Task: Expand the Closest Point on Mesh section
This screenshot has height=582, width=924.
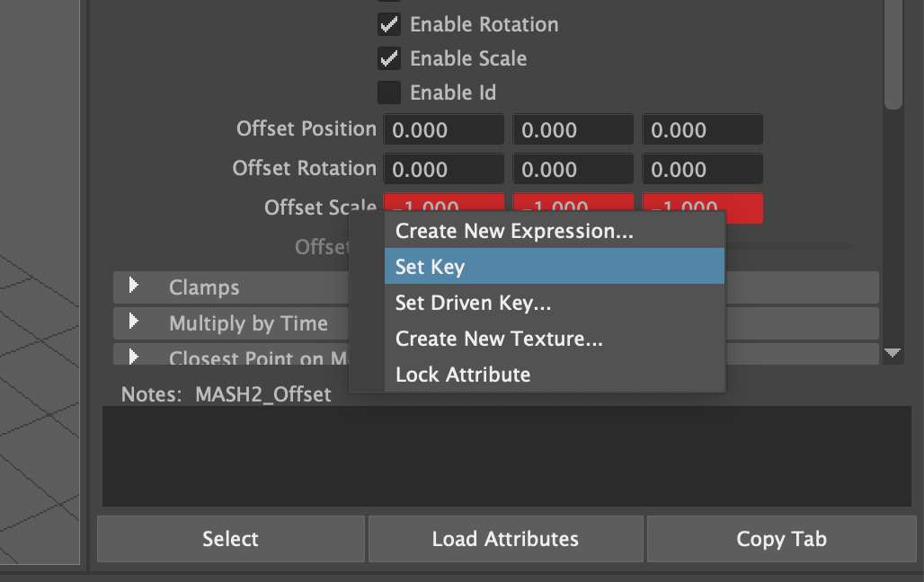Action: [x=134, y=357]
